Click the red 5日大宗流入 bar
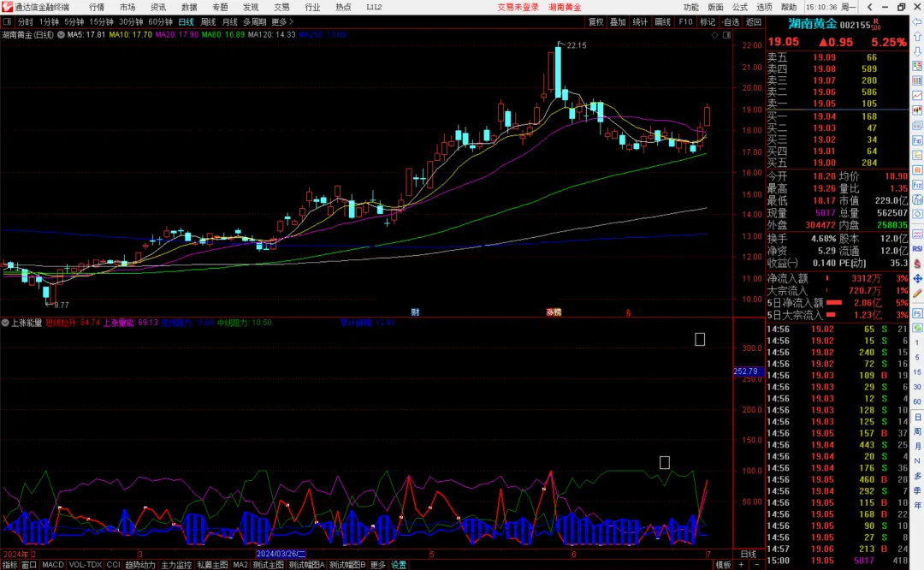 point(832,315)
